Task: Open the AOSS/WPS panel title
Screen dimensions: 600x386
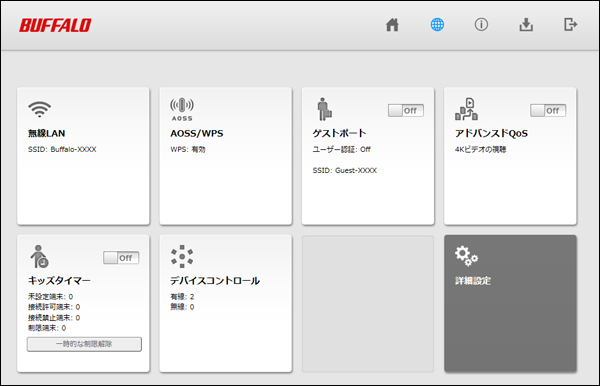Action: coord(197,134)
